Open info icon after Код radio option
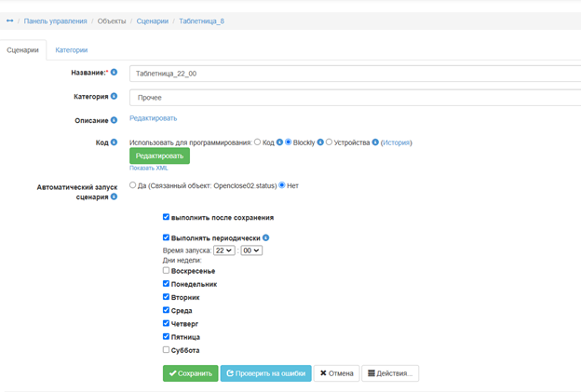 coord(279,142)
